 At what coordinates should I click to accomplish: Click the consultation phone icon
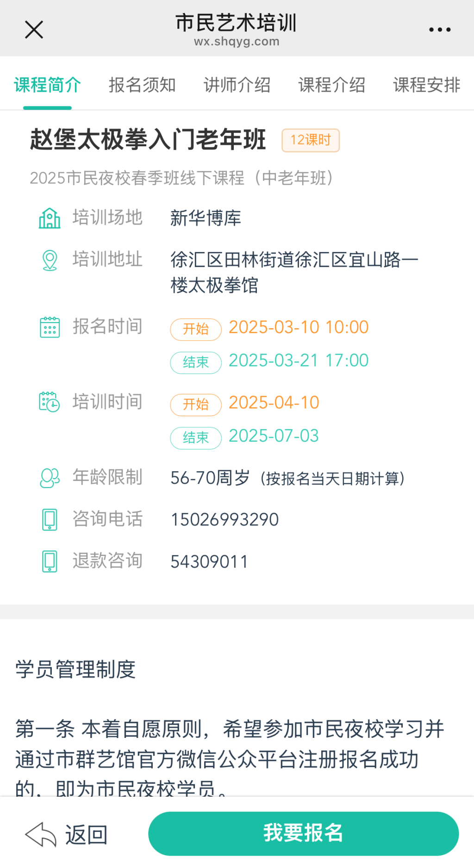coord(50,519)
